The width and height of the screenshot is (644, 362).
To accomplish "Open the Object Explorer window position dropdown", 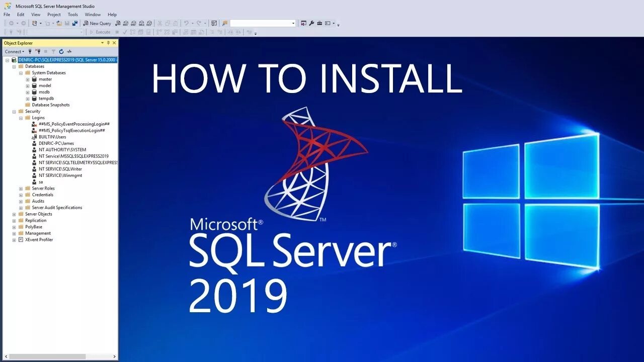I will coord(102,43).
